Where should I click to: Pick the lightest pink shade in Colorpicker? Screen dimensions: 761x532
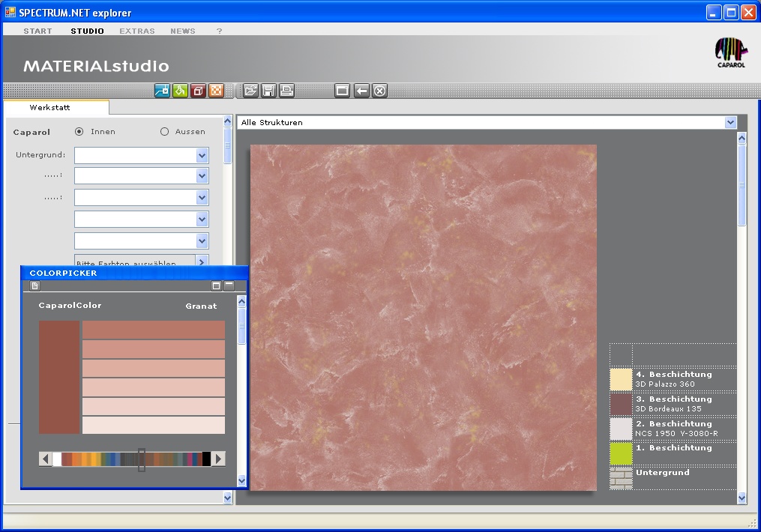tap(153, 426)
